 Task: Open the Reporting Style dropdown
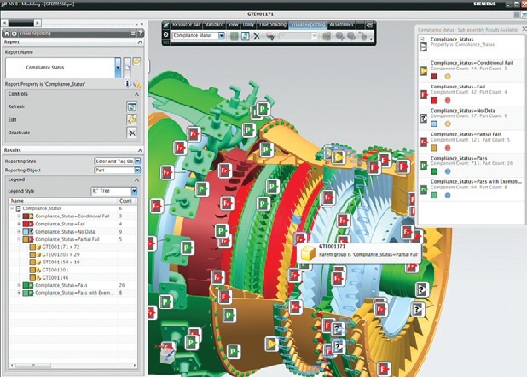point(138,161)
